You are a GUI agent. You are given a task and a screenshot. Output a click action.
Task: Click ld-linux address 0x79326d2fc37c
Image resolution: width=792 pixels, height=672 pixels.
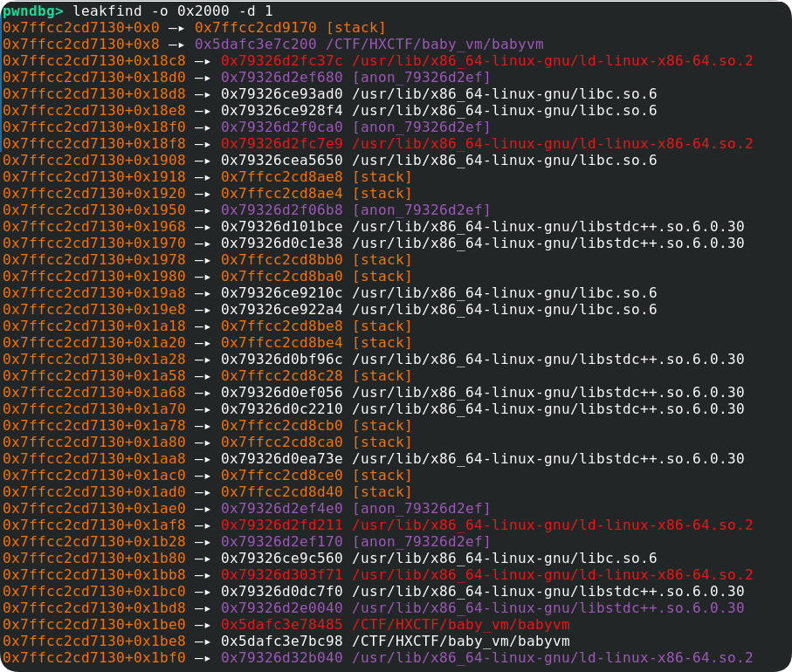tap(282, 60)
